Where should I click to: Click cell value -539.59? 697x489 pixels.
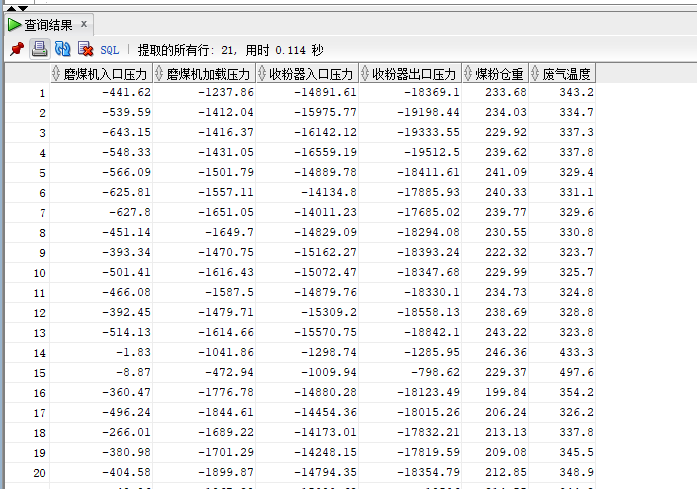(x=127, y=112)
